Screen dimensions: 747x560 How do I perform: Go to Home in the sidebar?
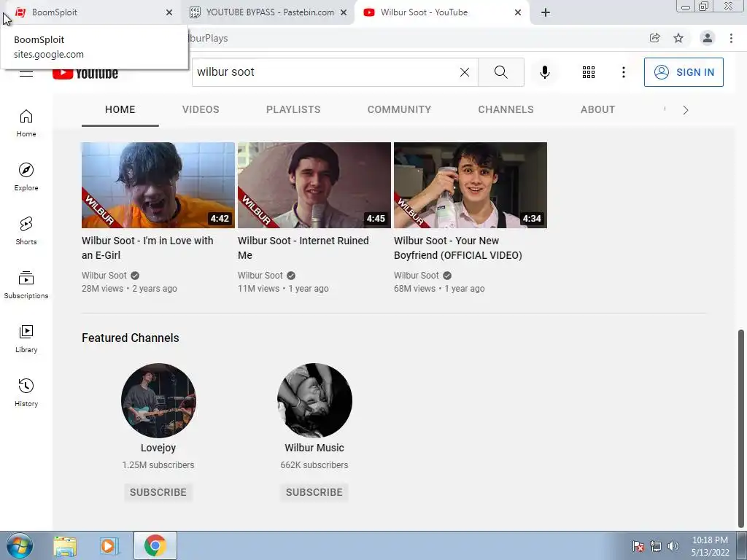pyautogui.click(x=26, y=123)
